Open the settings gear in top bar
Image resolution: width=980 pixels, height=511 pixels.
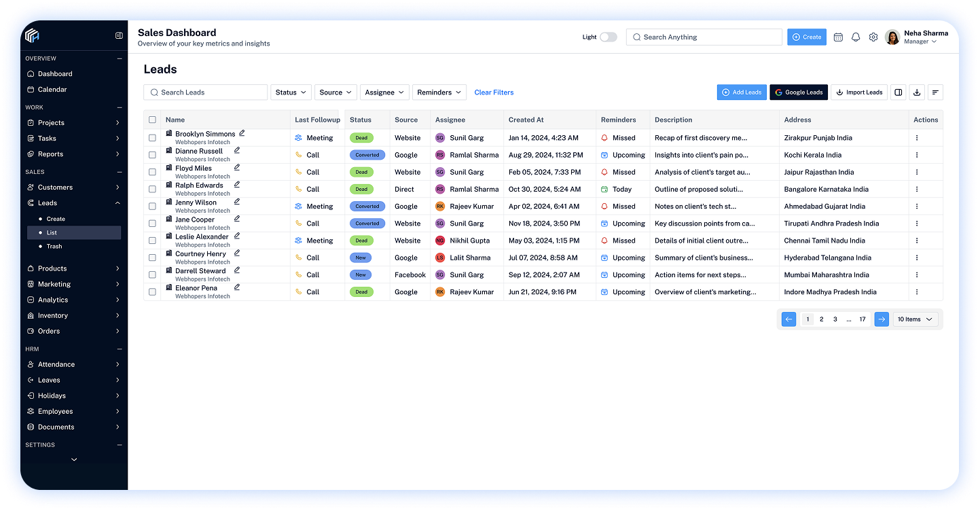(873, 37)
